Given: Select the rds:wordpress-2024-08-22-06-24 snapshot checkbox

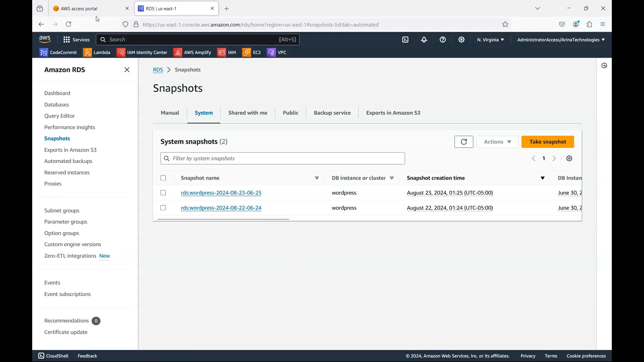Looking at the screenshot, I should [x=163, y=207].
